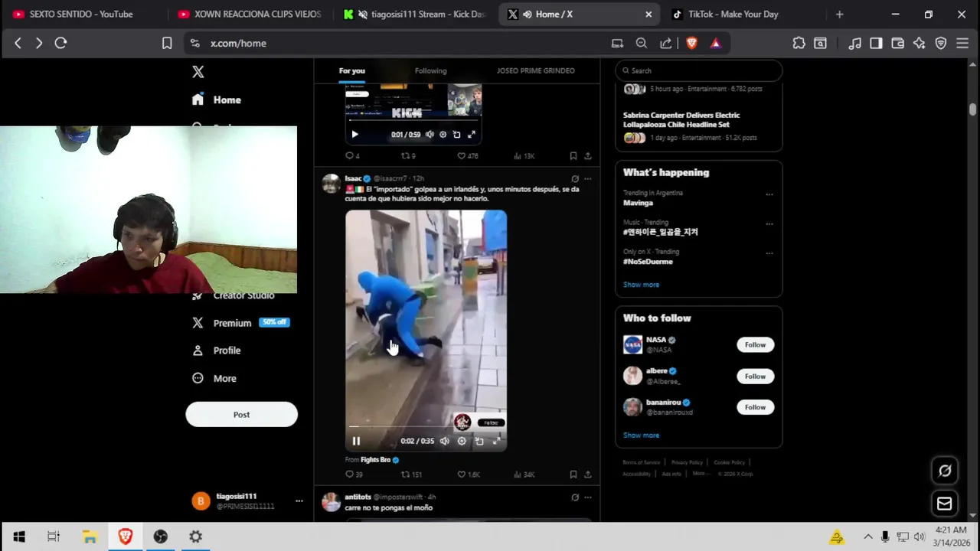
Task: Open more options on Isaac's post
Action: point(587,178)
